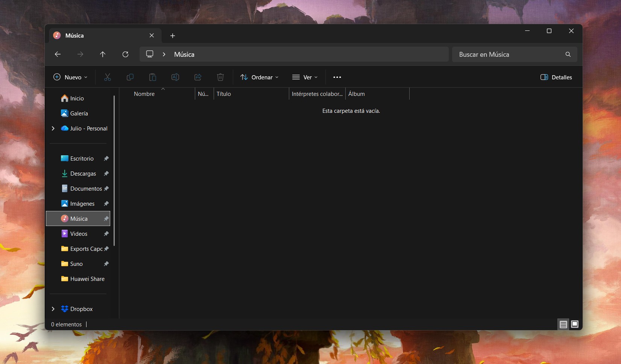This screenshot has height=364, width=621.
Task: Toggle the Detalles pane
Action: point(556,77)
